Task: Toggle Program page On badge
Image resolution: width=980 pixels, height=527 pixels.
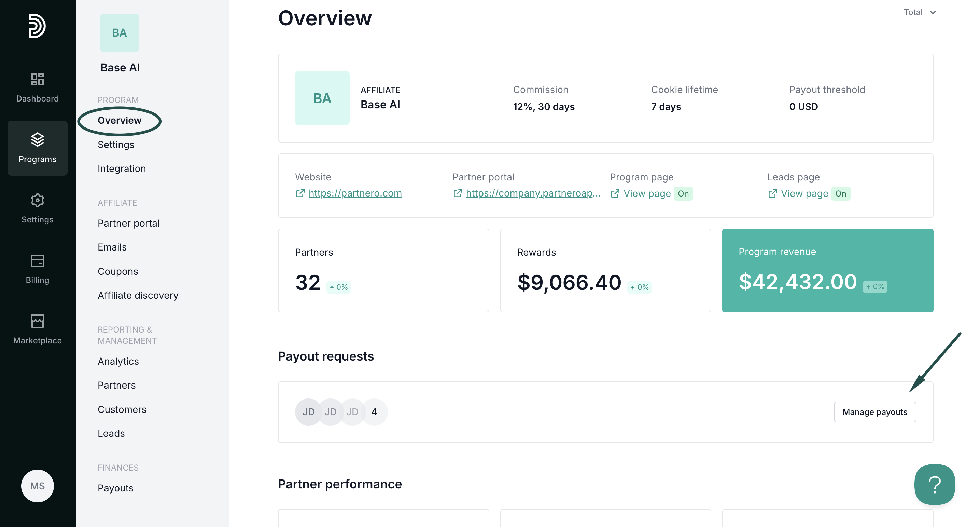Action: pos(683,193)
